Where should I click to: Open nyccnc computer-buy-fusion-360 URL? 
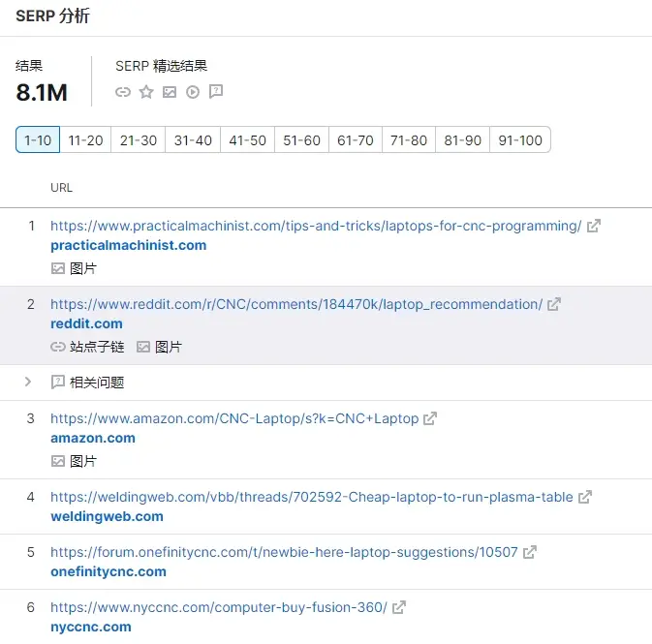[x=219, y=607]
